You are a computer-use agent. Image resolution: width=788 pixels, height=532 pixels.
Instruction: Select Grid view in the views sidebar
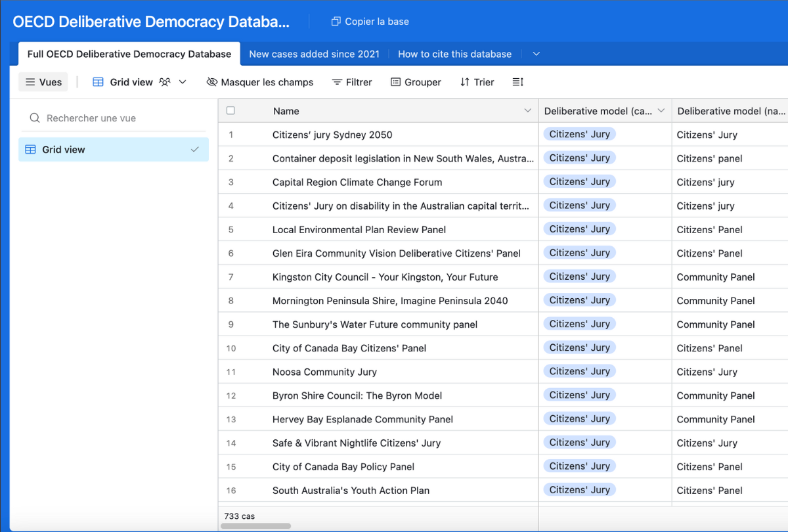114,150
